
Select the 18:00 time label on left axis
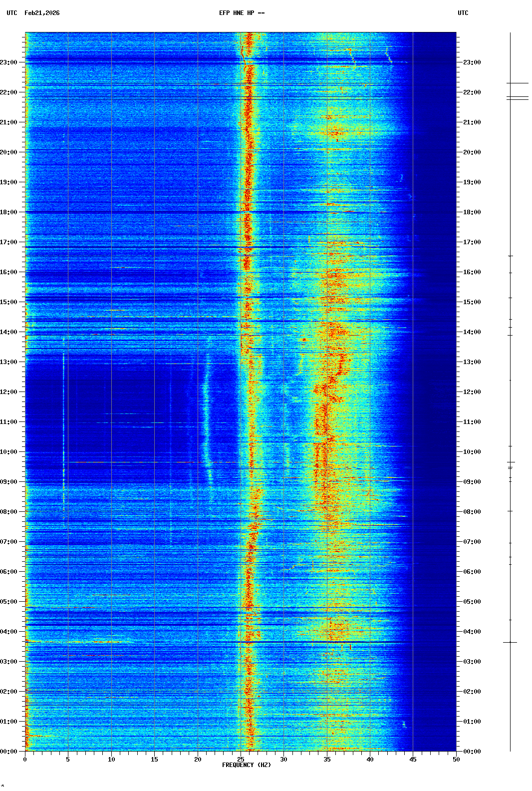(9, 212)
